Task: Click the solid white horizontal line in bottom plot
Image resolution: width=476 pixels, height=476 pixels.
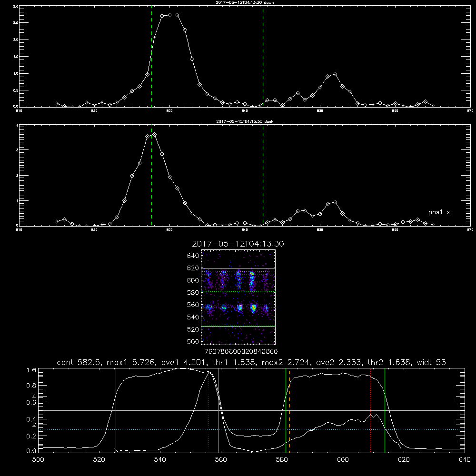Action: [x=251, y=410]
